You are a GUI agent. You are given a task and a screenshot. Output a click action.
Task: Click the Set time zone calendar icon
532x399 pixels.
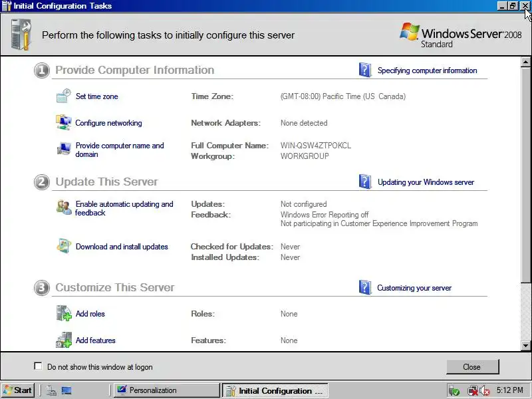pos(63,96)
